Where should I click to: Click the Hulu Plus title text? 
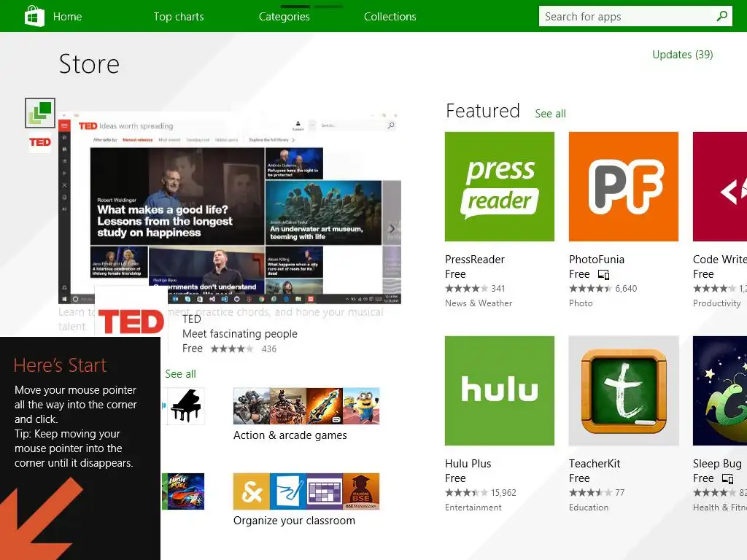(468, 464)
